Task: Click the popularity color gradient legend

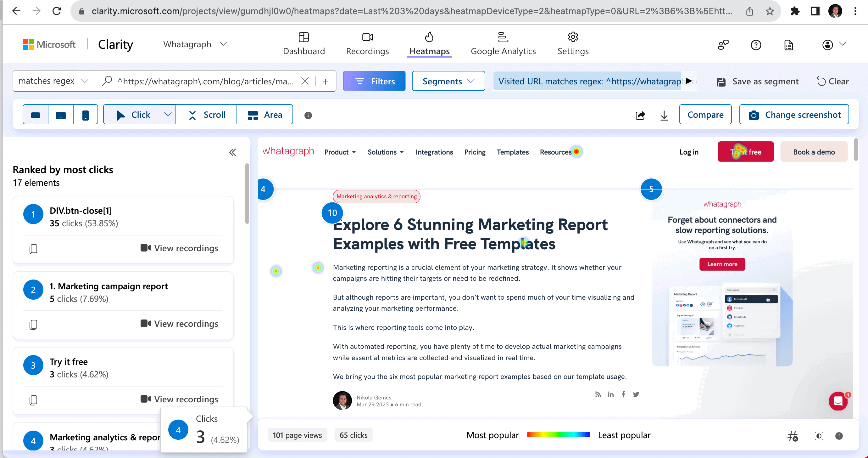Action: pyautogui.click(x=558, y=435)
